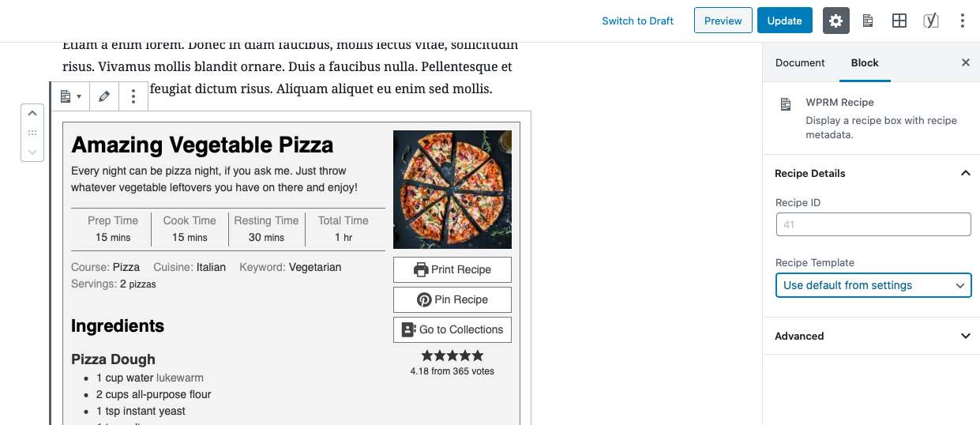Screen dimensions: 980x425
Task: Expand the Advanced section
Action: (873, 336)
